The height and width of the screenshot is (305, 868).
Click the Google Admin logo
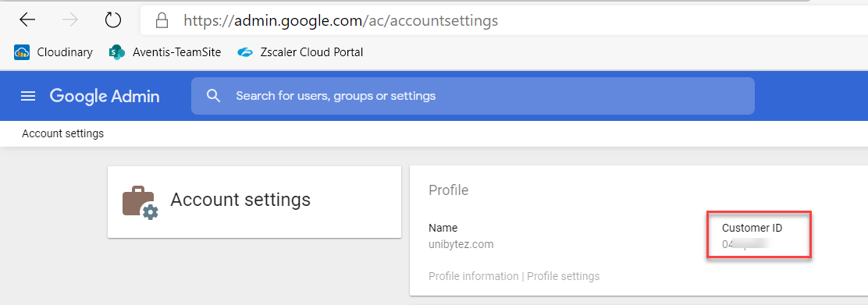click(105, 96)
